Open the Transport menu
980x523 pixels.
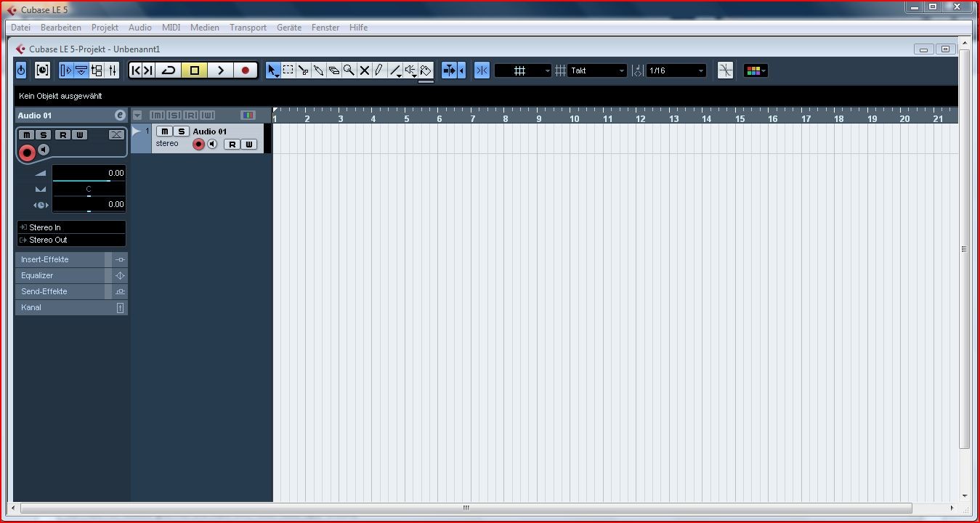[248, 28]
